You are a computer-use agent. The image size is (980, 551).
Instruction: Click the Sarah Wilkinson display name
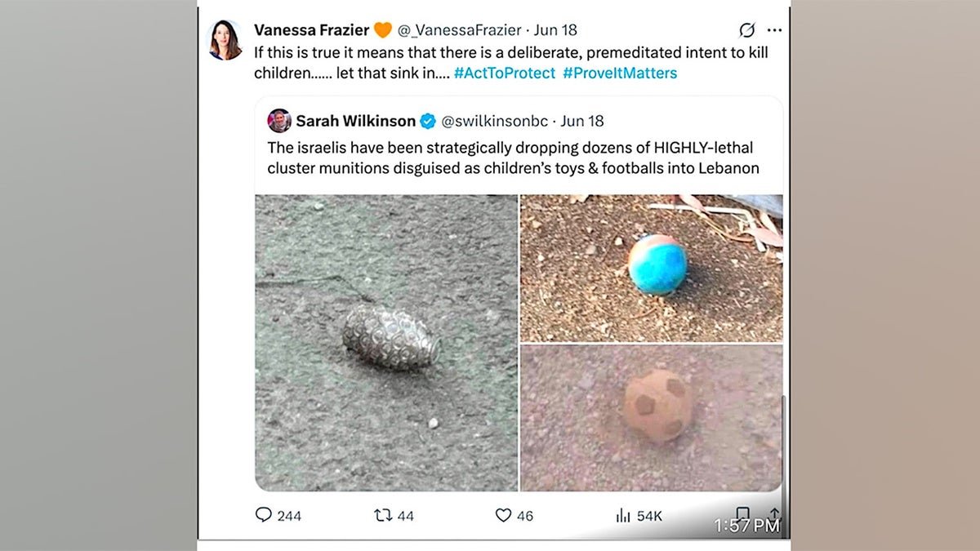355,121
